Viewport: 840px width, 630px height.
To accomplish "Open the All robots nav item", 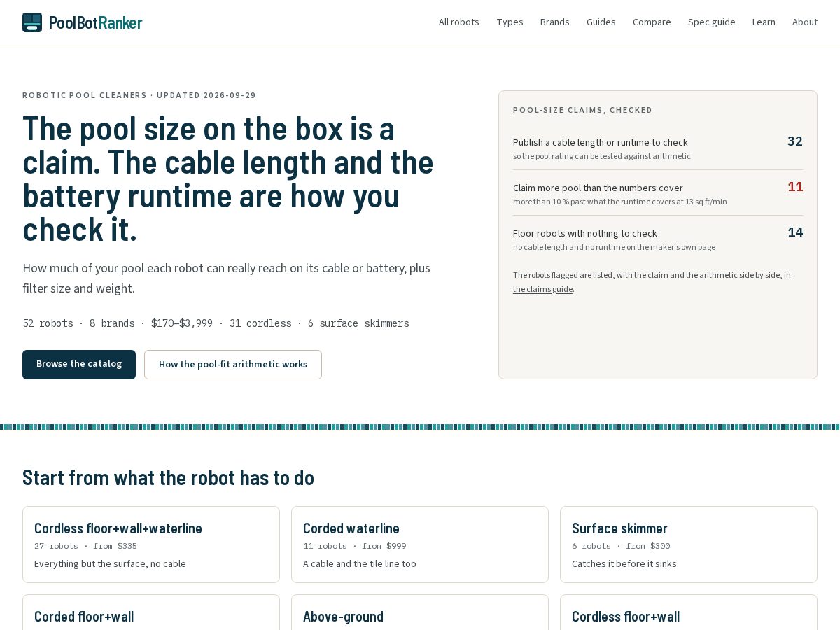I will (x=459, y=22).
